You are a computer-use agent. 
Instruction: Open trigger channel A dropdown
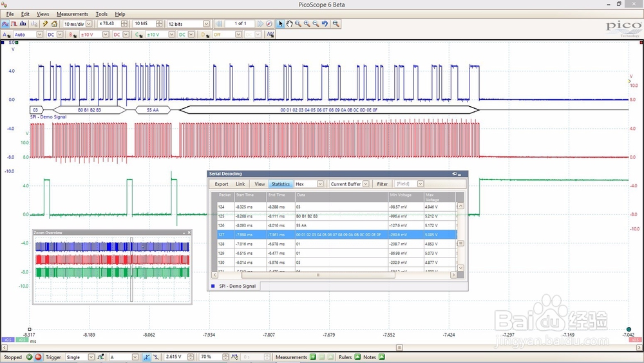click(x=135, y=357)
